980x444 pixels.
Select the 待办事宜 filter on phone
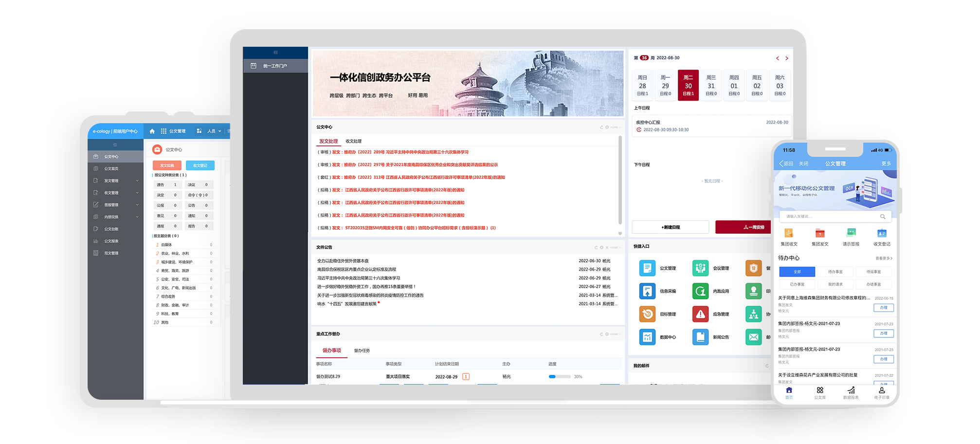click(x=835, y=272)
